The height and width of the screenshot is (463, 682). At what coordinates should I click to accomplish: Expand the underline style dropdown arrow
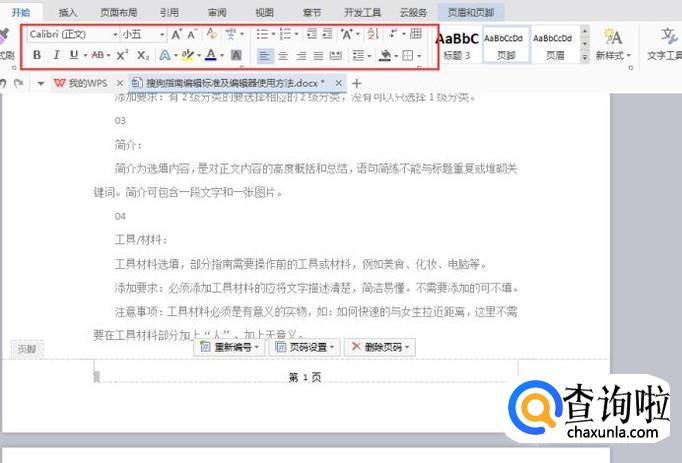pos(85,56)
